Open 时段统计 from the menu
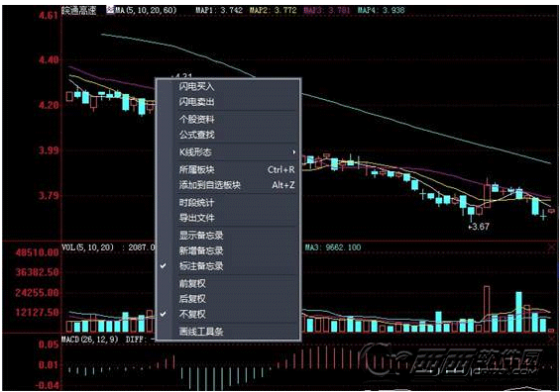The width and height of the screenshot is (560, 392). (228, 203)
